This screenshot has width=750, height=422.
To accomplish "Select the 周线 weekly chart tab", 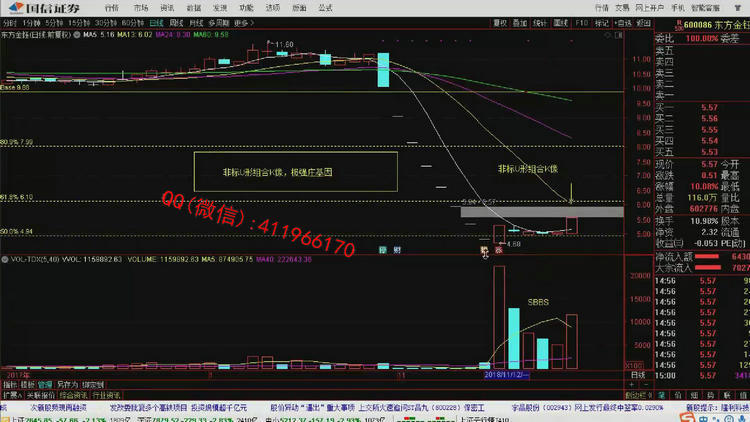I will 176,23.
